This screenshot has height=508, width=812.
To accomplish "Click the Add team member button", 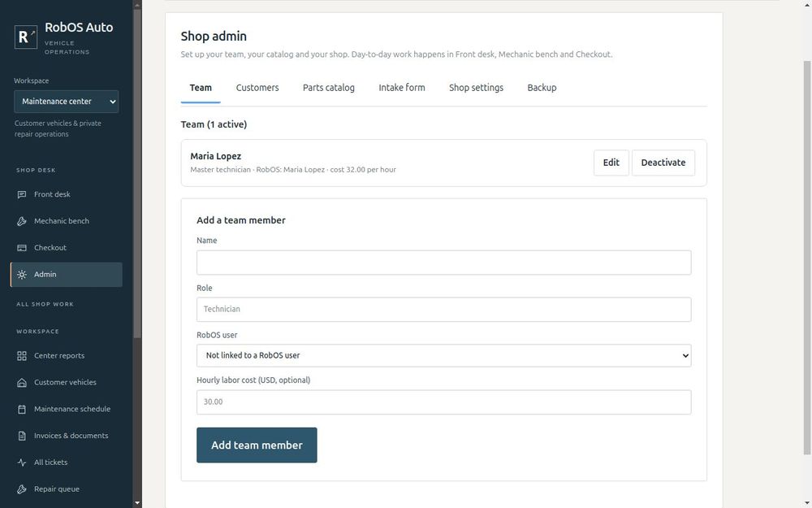I will (x=257, y=445).
